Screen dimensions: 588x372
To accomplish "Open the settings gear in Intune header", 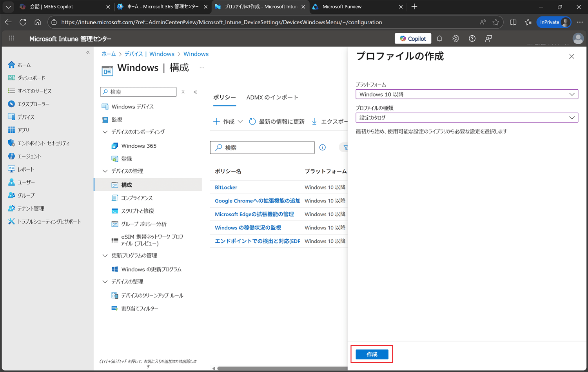I will 456,38.
